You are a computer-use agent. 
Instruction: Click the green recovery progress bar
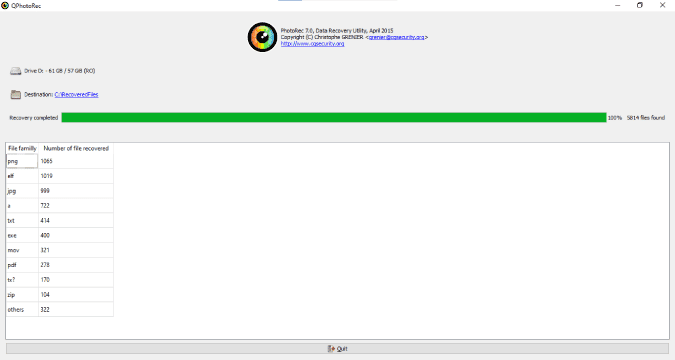point(334,118)
